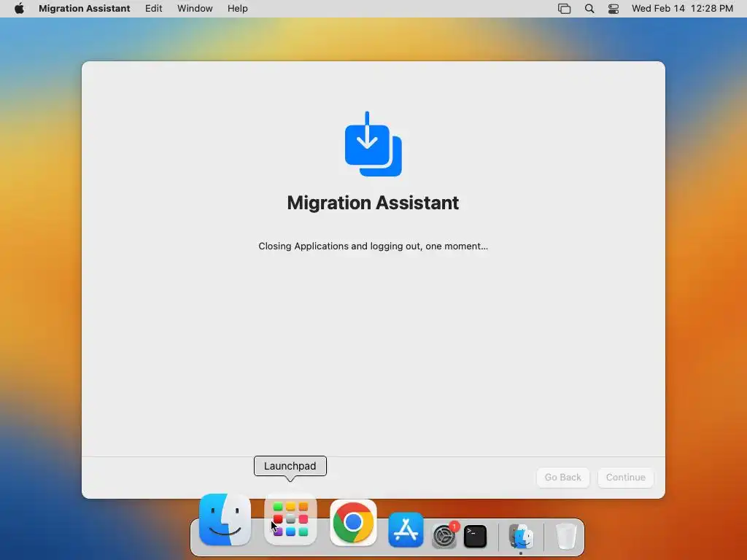This screenshot has height=560, width=747.
Task: Open Launchpad from the Dock
Action: coord(290,519)
